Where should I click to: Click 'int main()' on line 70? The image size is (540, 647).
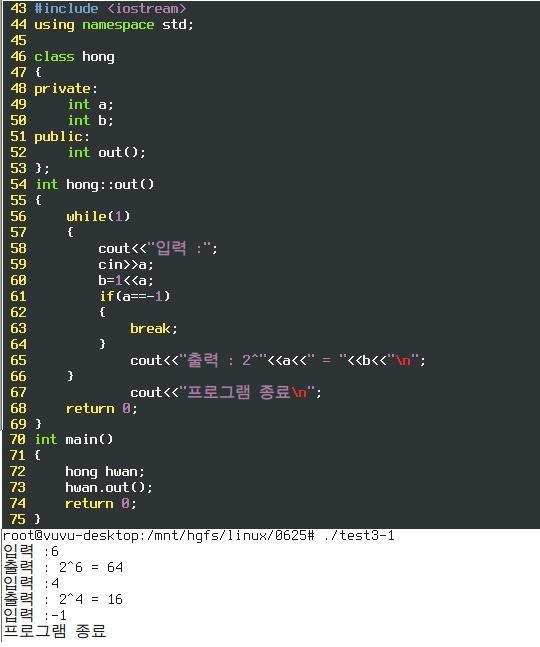pyautogui.click(x=74, y=439)
